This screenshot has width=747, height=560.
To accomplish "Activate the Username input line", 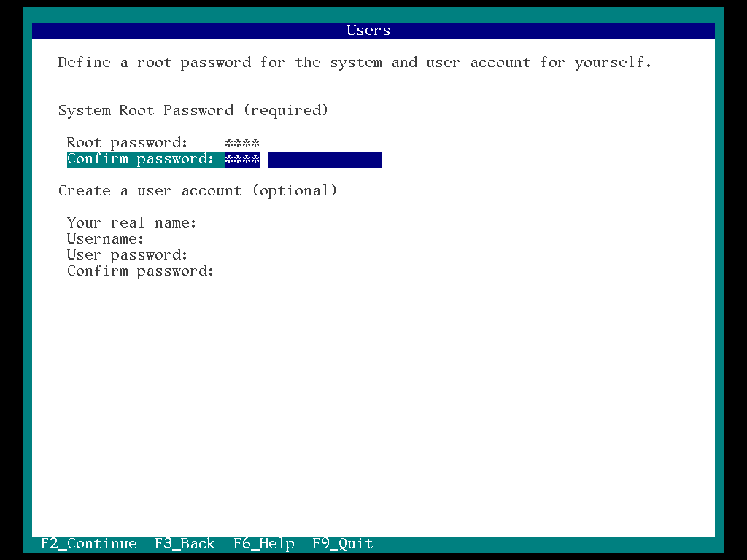I will coord(105,239).
